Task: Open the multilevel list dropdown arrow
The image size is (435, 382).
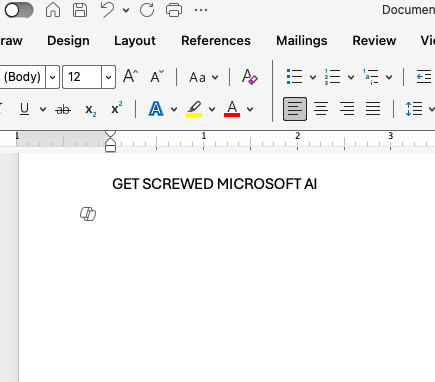Action: click(x=389, y=77)
